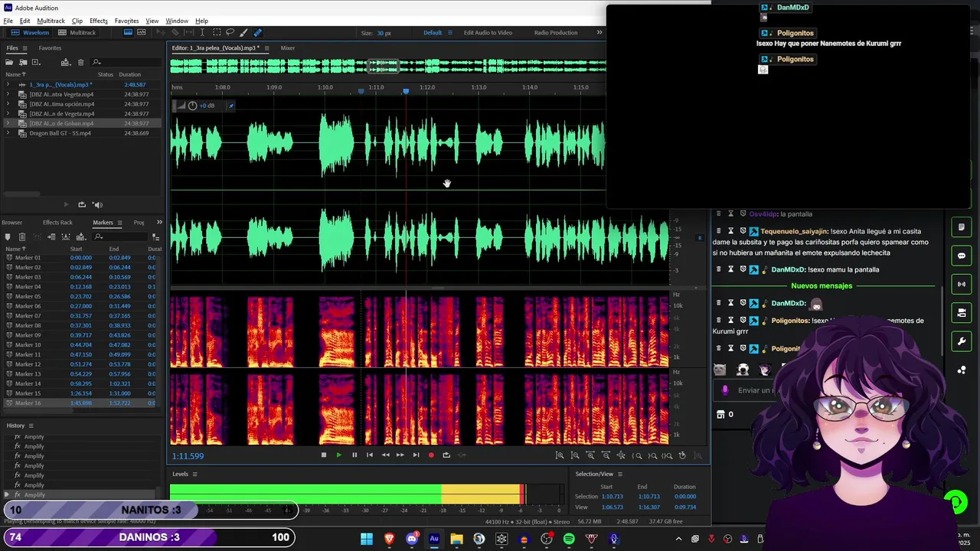
Task: Select the Time Selection tool
Action: [x=202, y=32]
